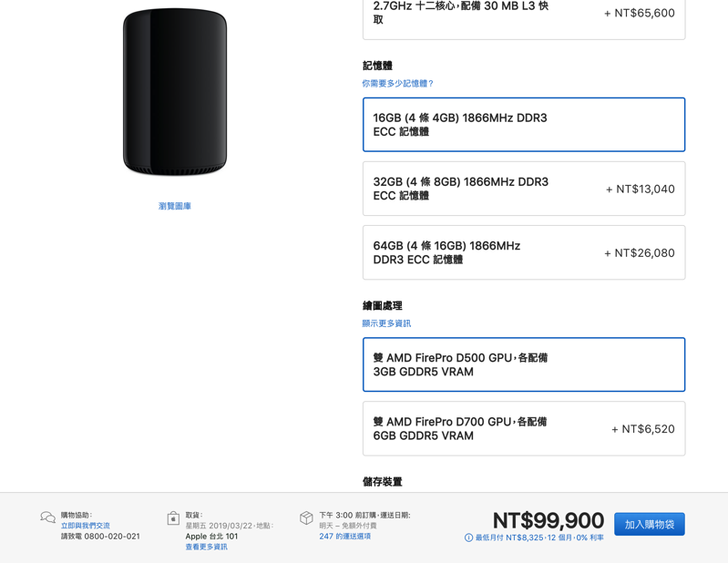The image size is (728, 563).
Task: Choose 64GB memory for +NT$26,080
Action: 524,252
